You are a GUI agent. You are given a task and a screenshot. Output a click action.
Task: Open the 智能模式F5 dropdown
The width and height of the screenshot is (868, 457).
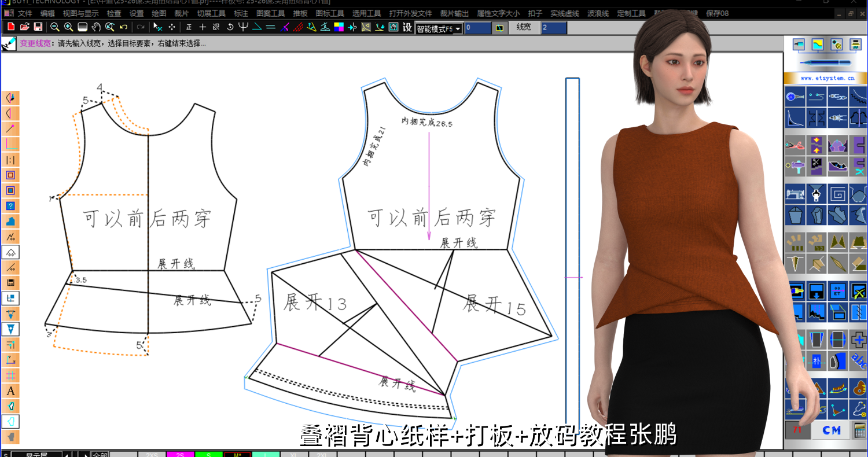pyautogui.click(x=439, y=28)
